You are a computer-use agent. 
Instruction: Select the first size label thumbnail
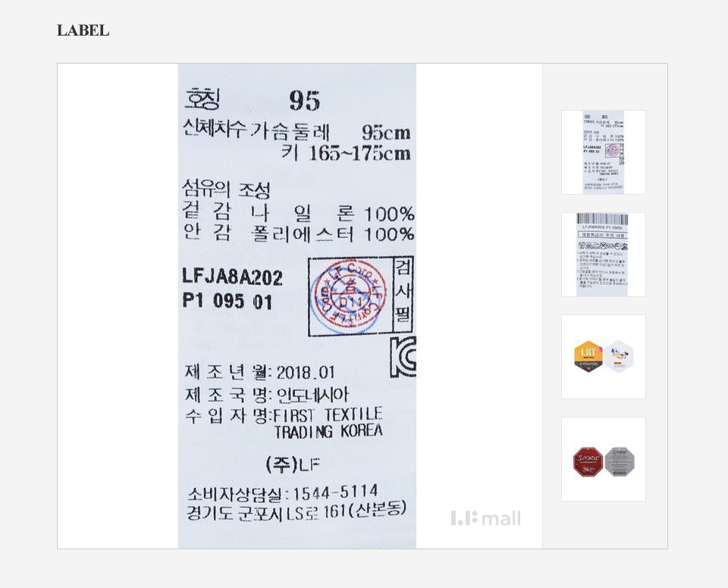[603, 152]
